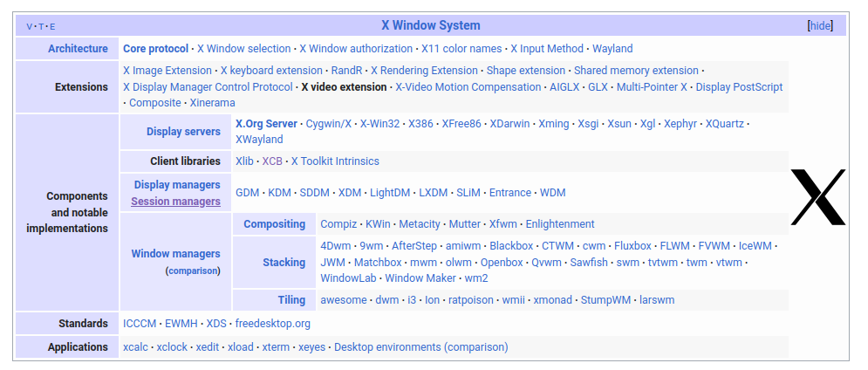Click the X Window System logo image
Screen dimensions: 868x370
[x=818, y=197]
